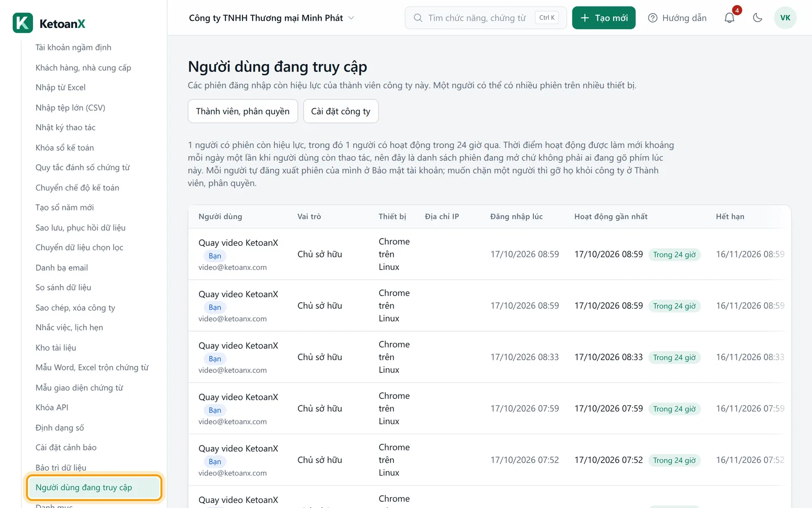Click the Hướng dẫn help icon
Screen dimensions: 812x508
pos(653,18)
